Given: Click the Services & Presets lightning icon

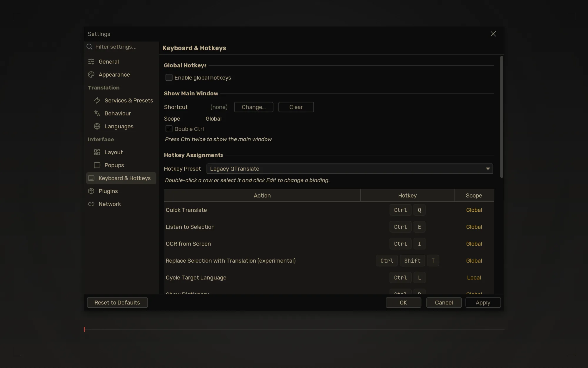Looking at the screenshot, I should coord(97,100).
